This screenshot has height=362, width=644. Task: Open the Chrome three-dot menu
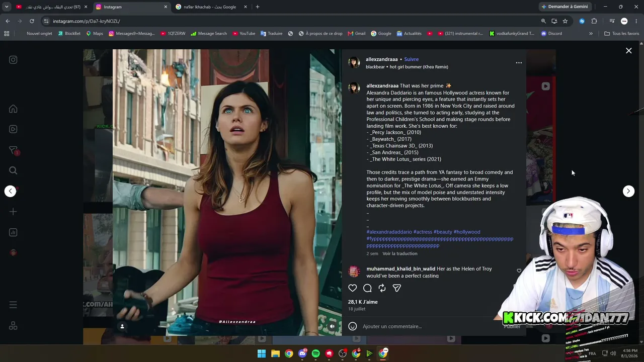tap(636, 21)
